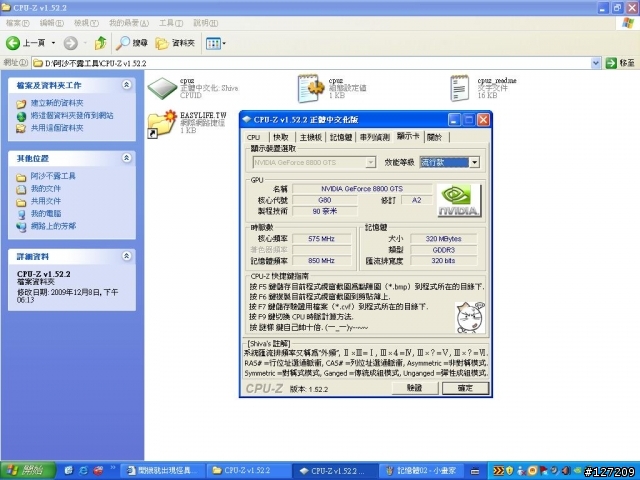Screen dimensions: 640x480
Task: Click the GPU name field NVIDIA GeForce 8800 GTS
Action: (x=362, y=189)
